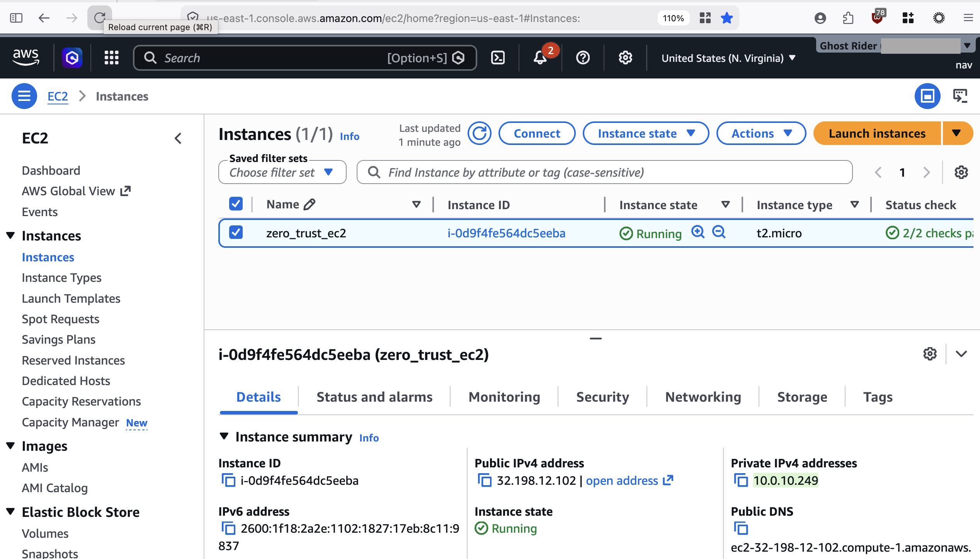Screen dimensions: 980x559
Task: Collapse the Elastic Block Store section
Action: (x=10, y=512)
